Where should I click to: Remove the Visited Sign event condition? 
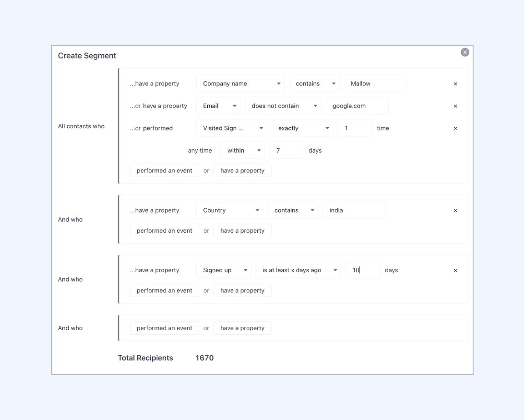[x=455, y=128]
